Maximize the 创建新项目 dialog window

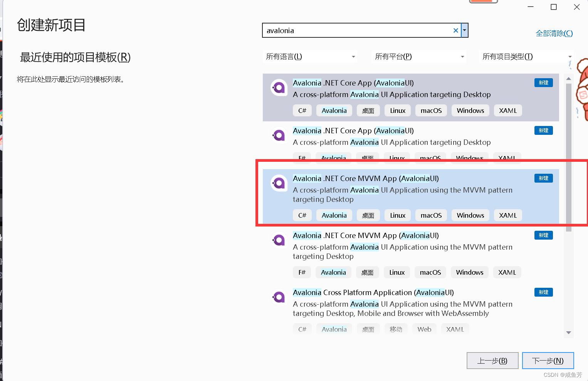point(554,7)
